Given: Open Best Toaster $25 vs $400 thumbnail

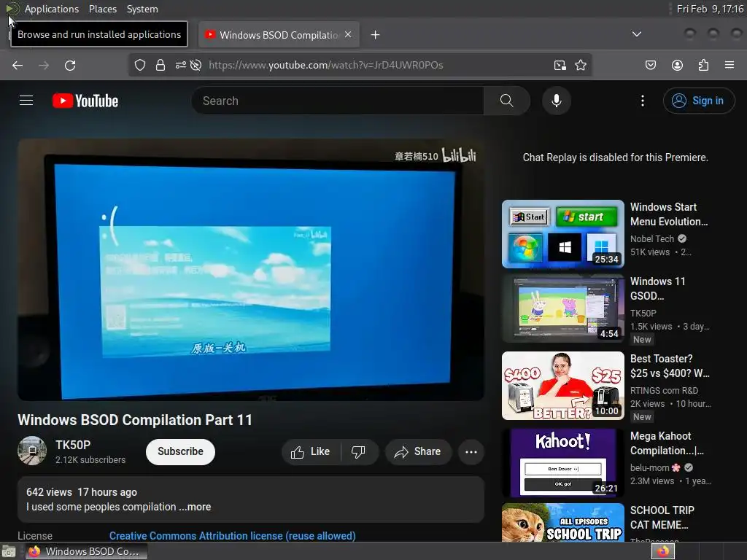Looking at the screenshot, I should (563, 386).
